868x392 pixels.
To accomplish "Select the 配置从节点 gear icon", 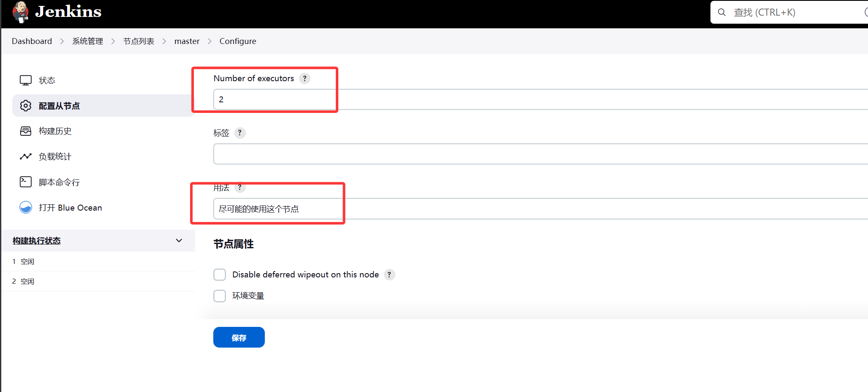I will (26, 106).
